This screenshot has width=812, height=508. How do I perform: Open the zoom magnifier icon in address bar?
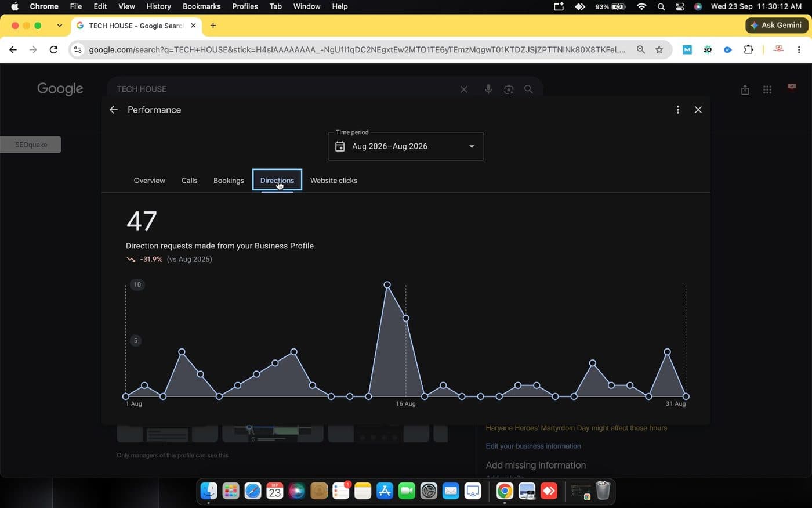pyautogui.click(x=641, y=50)
